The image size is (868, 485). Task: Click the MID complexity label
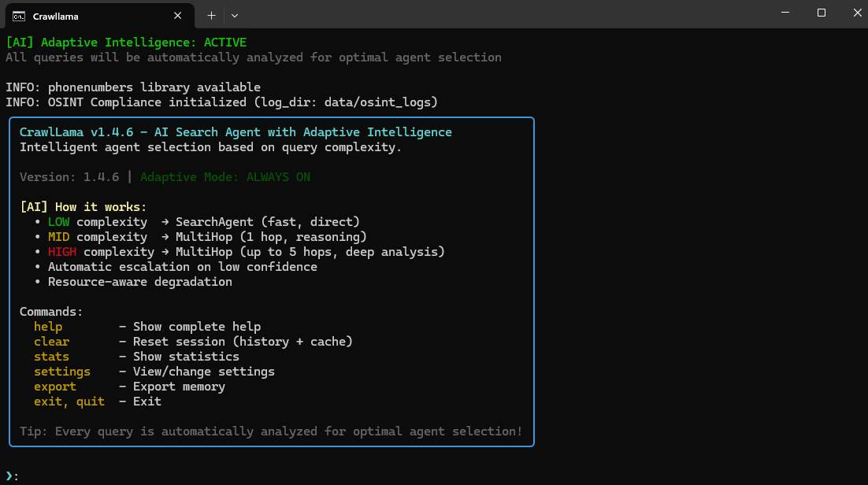click(x=58, y=236)
